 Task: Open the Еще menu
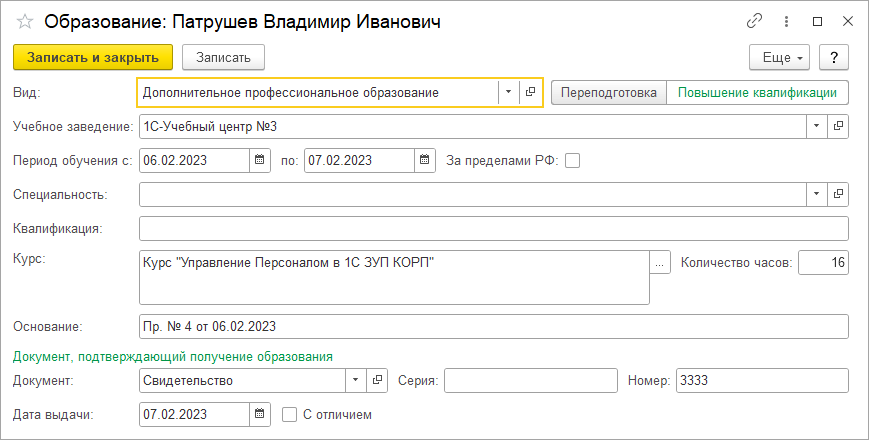pyautogui.click(x=779, y=58)
